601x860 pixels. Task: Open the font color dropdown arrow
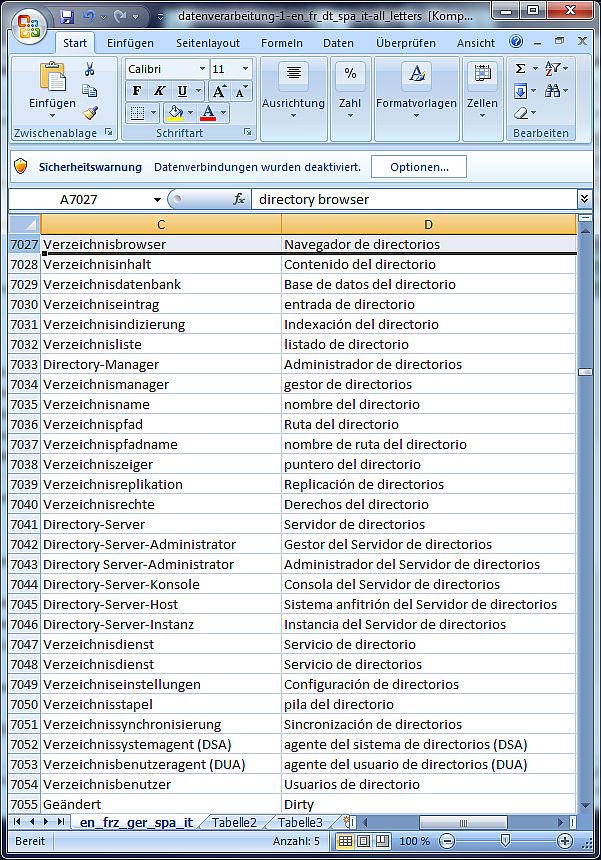223,113
